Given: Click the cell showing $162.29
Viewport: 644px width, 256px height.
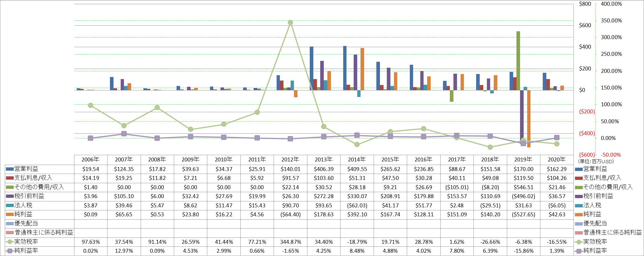Looking at the screenshot, I should (x=557, y=169).
